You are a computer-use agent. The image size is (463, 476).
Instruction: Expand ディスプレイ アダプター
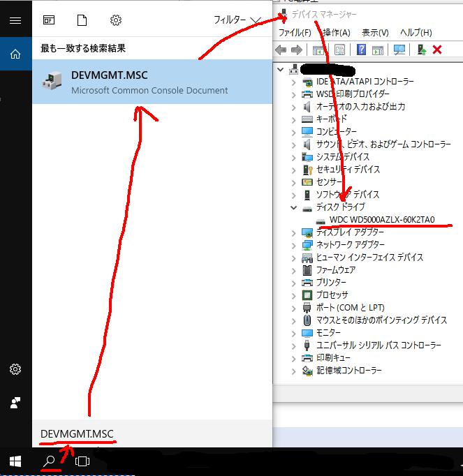(x=293, y=233)
